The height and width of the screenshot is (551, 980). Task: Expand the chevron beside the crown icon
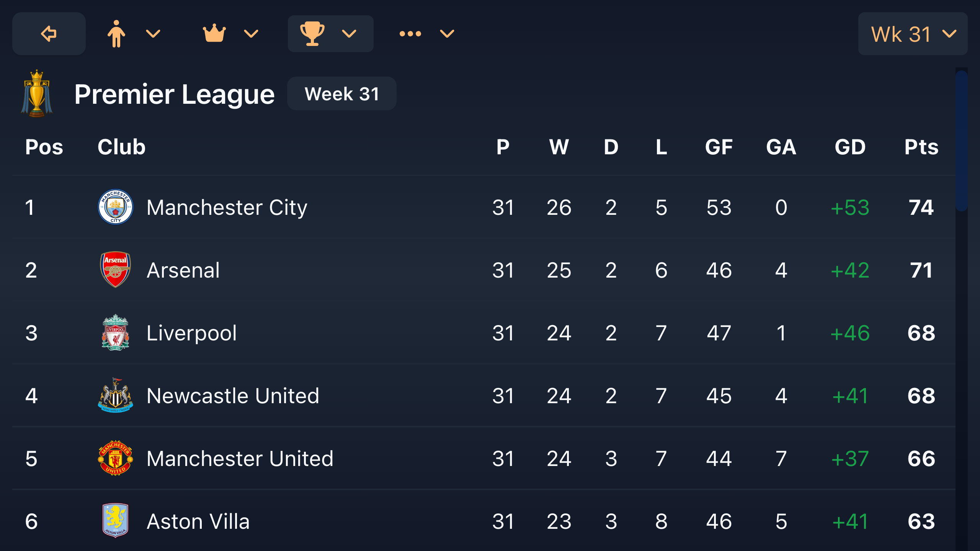click(251, 34)
